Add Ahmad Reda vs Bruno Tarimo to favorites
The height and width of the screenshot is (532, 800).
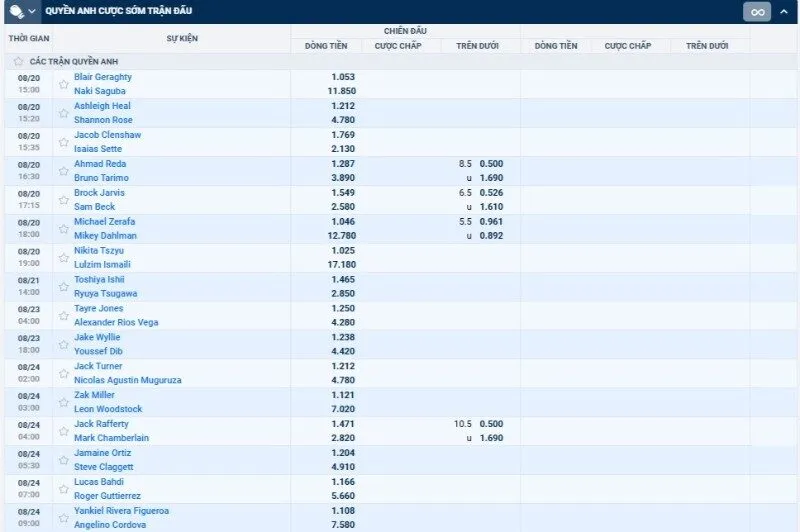point(63,171)
